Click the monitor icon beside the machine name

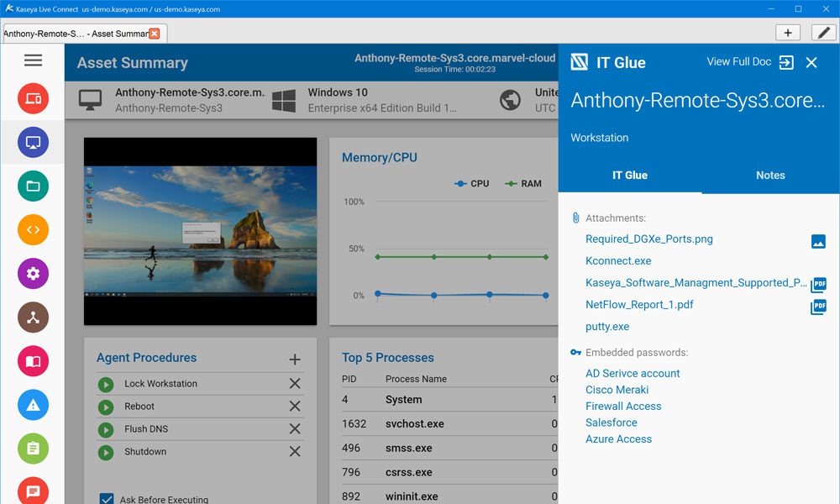pyautogui.click(x=90, y=100)
